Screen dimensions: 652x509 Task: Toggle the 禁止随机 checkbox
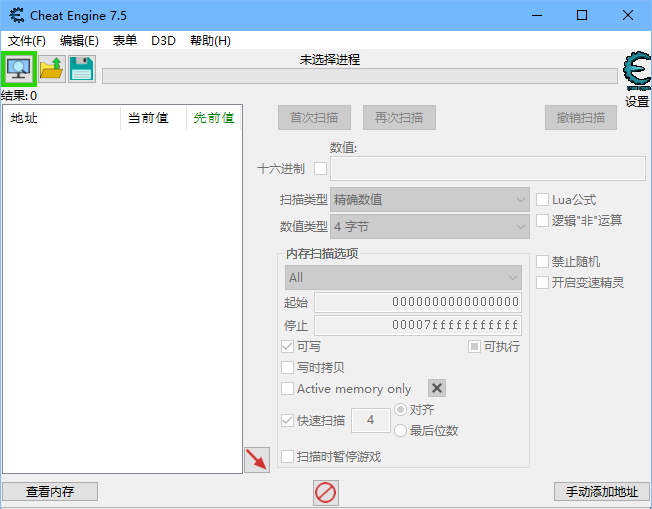[x=542, y=262]
